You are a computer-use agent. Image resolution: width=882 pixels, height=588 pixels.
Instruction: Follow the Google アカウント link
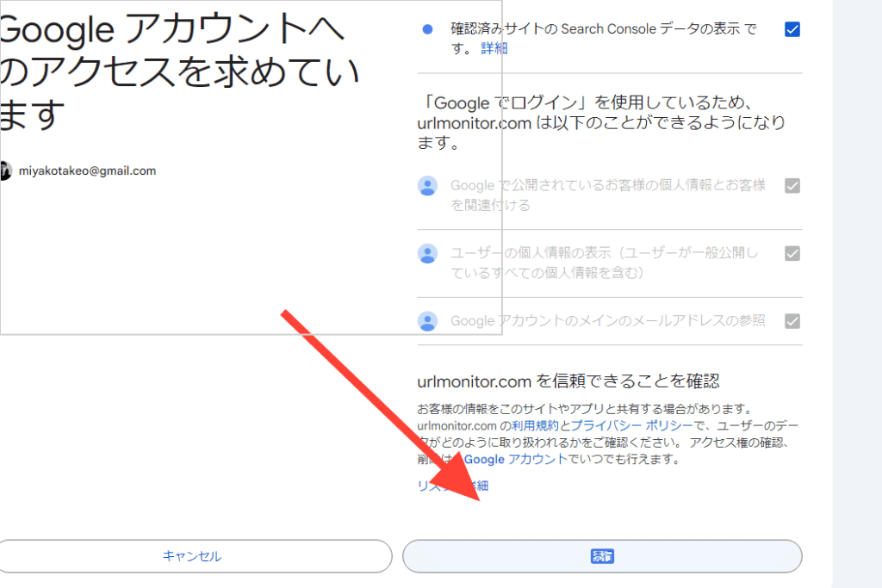pyautogui.click(x=515, y=459)
